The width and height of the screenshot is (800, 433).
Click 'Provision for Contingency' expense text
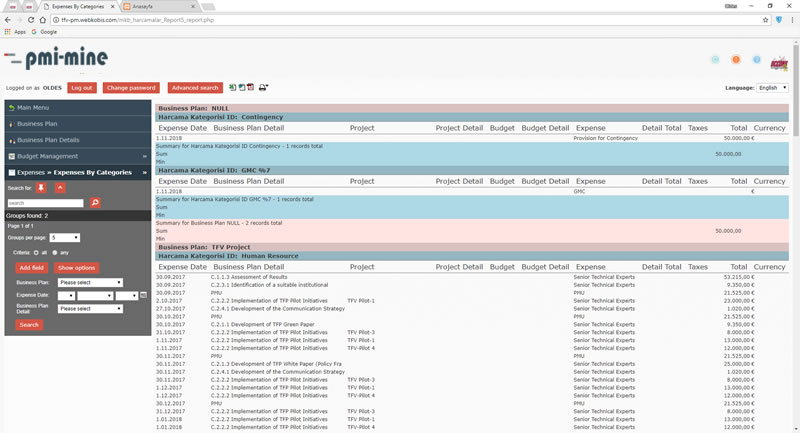click(605, 138)
